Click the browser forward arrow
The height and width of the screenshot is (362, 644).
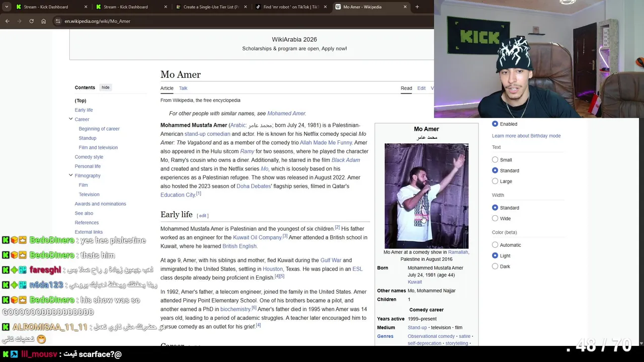coord(19,21)
